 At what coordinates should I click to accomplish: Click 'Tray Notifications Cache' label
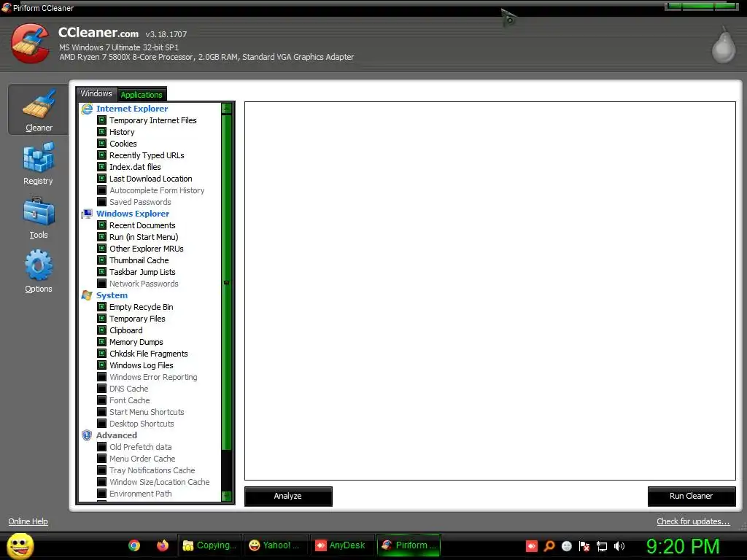pyautogui.click(x=152, y=470)
